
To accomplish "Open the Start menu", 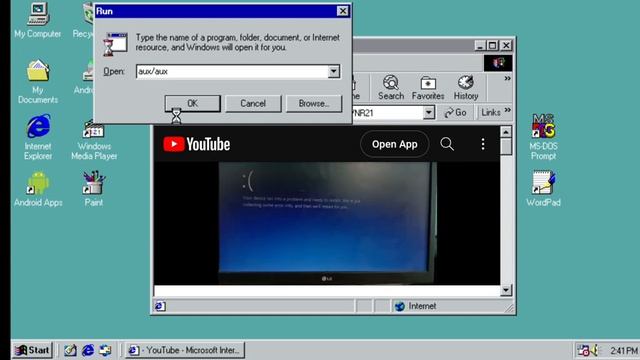I will coord(32,350).
